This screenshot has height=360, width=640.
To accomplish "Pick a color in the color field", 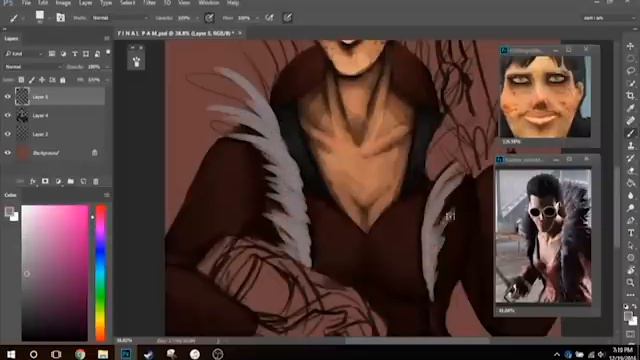I will coord(55,273).
